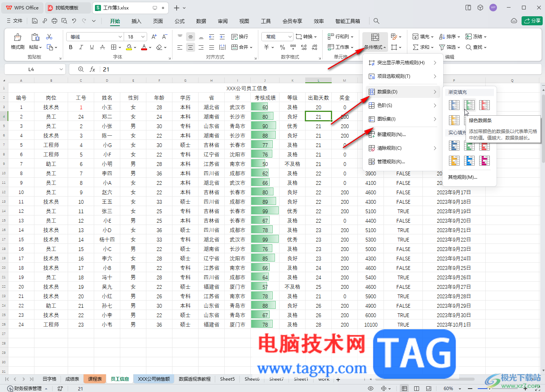
Task: Switch to the Formulas (公式) ribbon tab
Action: coord(180,21)
